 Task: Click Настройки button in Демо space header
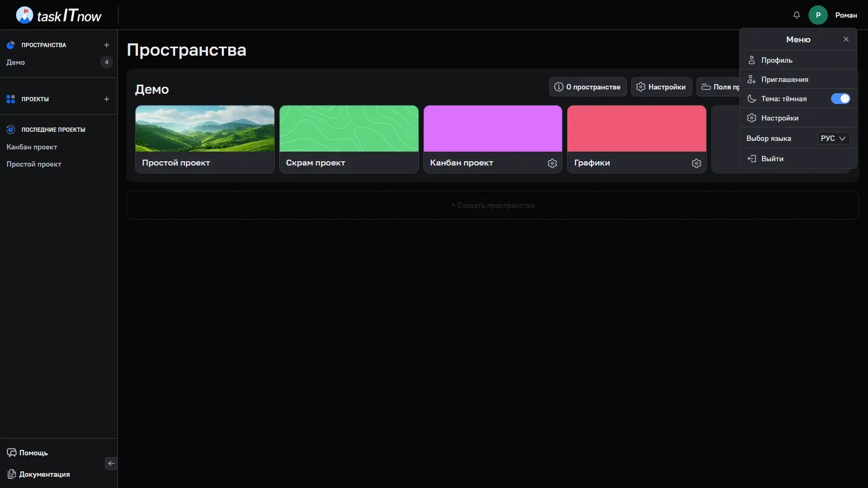(x=661, y=87)
